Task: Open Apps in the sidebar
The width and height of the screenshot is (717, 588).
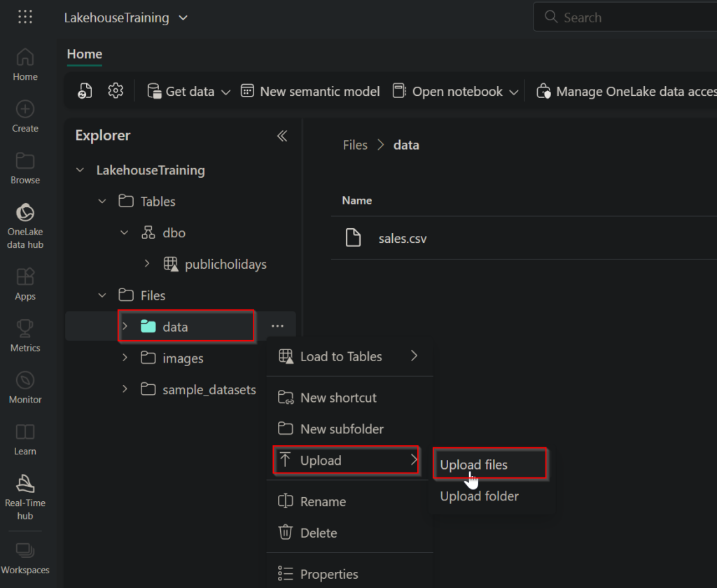Action: click(x=25, y=284)
